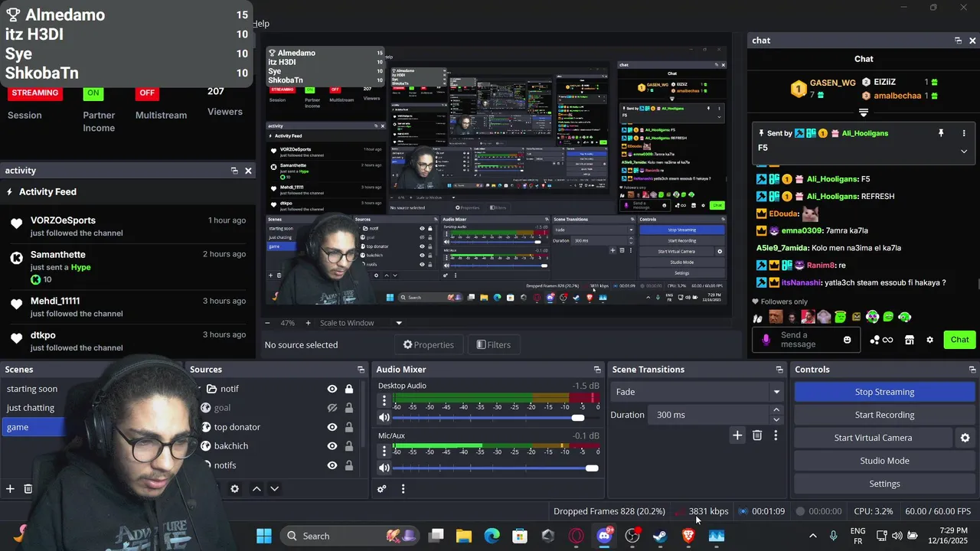
Task: Show the hidden goal source
Action: (x=332, y=408)
